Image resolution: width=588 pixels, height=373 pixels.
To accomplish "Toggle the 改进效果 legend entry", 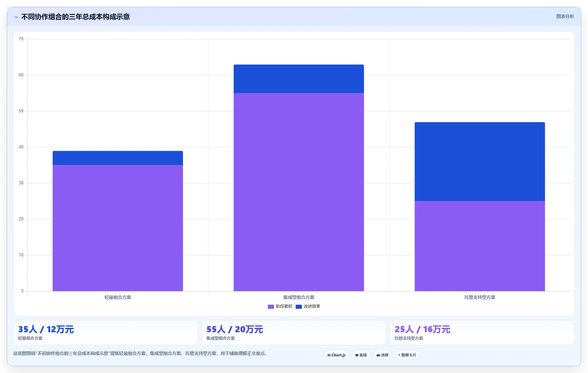I will click(308, 306).
